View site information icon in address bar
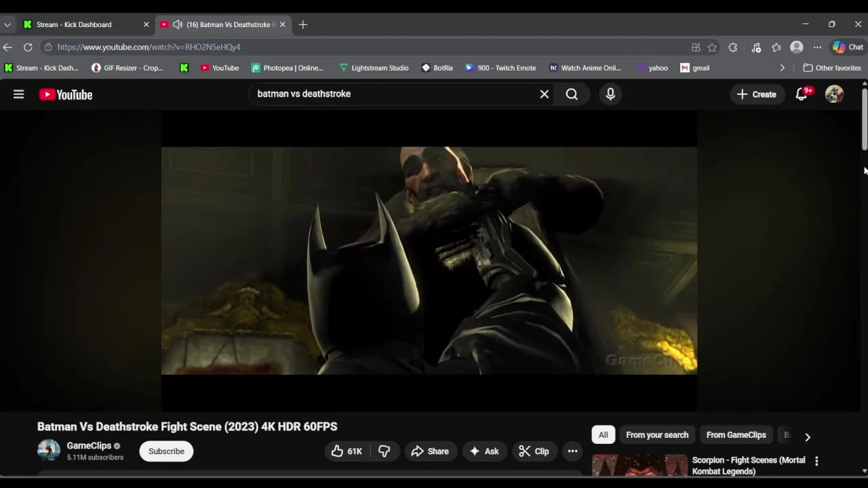Screen dimensions: 868x488 47,47
